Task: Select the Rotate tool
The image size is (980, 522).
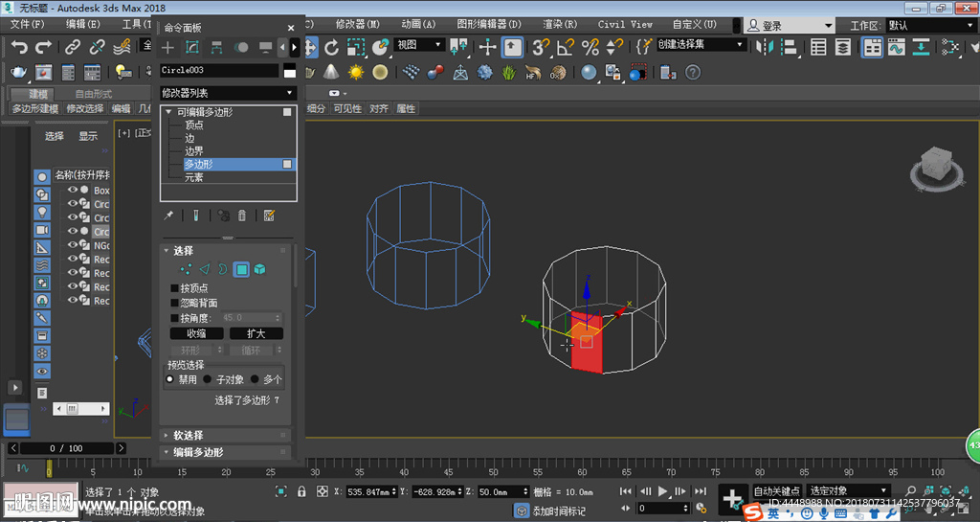Action: [x=332, y=48]
